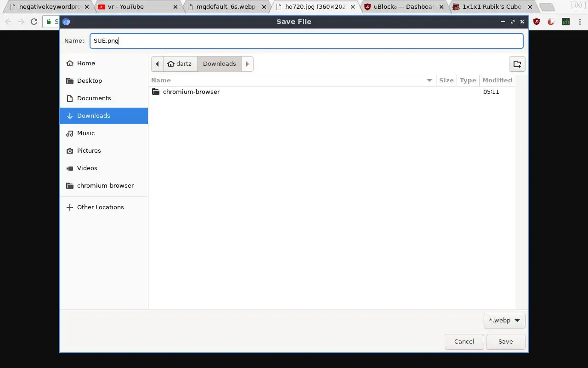Close the mqdefault_6s.webp tab

coord(264,7)
